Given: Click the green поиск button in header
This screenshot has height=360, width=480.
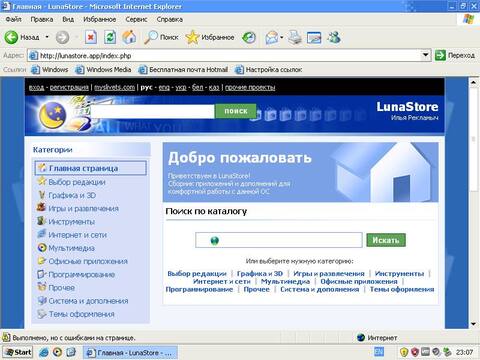Looking at the screenshot, I should click(236, 111).
